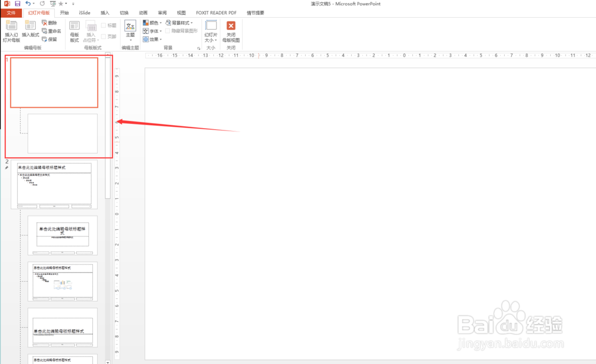
Task: Open the 文件 (File) tab
Action: tap(11, 13)
